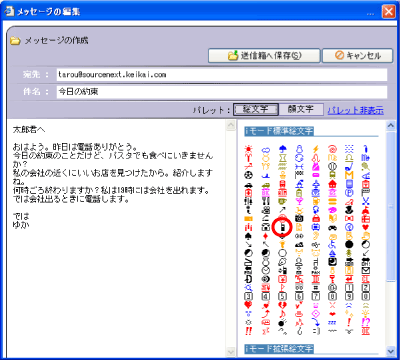Viewport: 400px width, 360px height.
Task: Insert the magenta !? emoji
Action: point(366,322)
